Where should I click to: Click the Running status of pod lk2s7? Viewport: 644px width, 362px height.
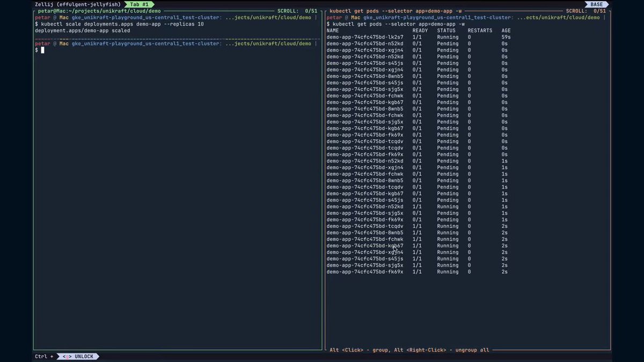click(448, 37)
